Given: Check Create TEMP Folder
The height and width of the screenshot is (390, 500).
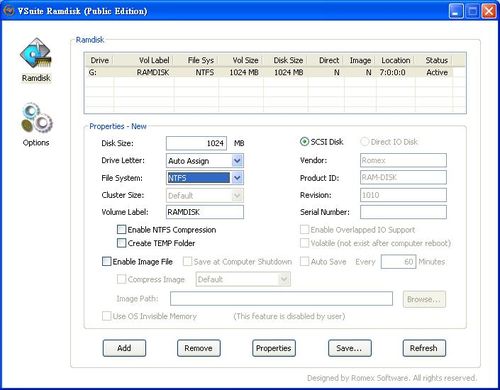Looking at the screenshot, I should point(122,243).
